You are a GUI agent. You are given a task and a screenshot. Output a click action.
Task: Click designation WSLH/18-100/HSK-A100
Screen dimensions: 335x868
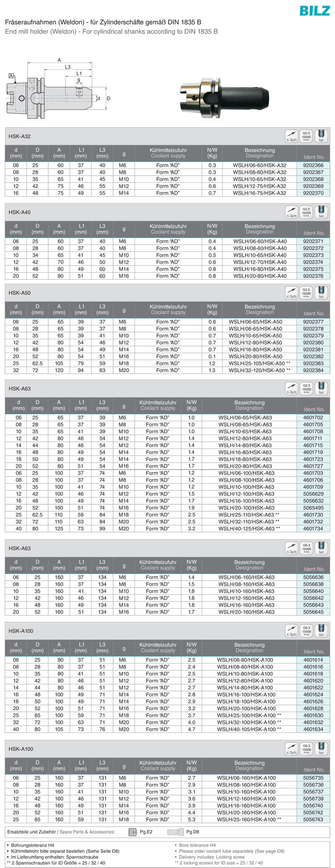point(246,702)
